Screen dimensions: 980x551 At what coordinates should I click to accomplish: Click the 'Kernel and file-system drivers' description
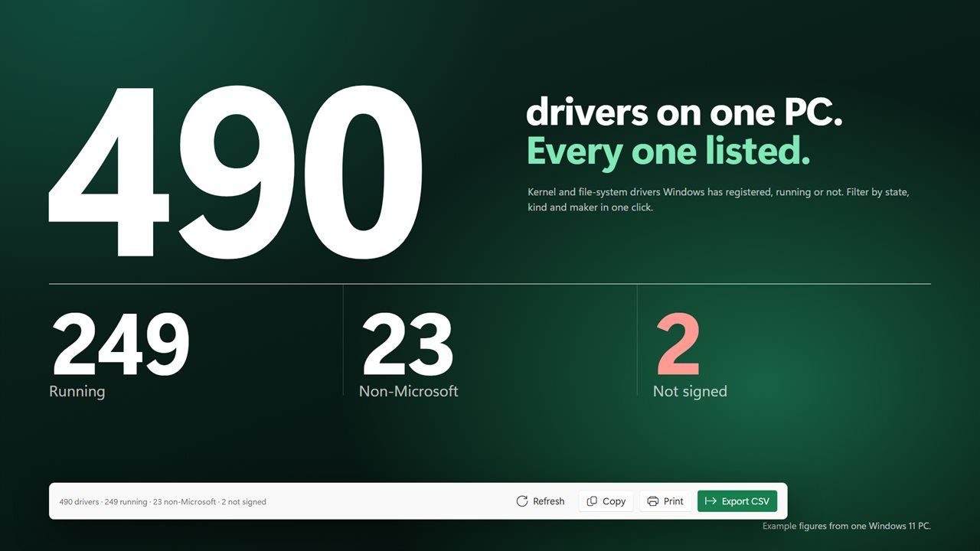coord(718,199)
